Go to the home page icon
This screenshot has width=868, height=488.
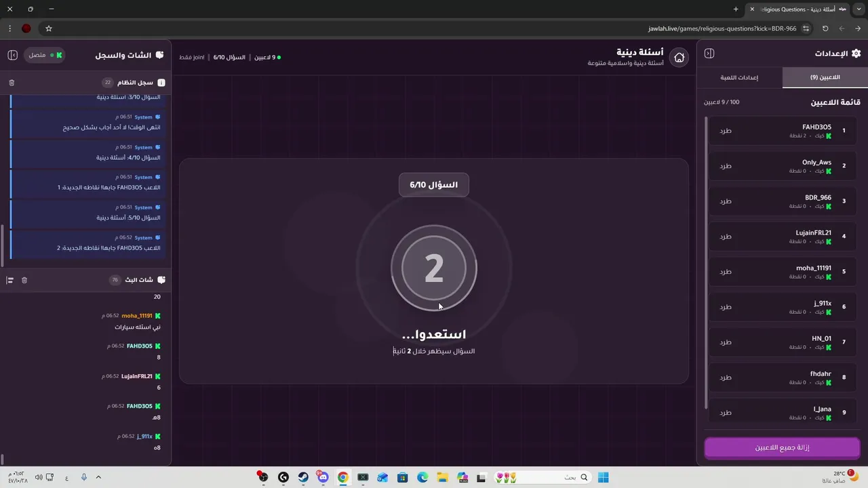679,58
